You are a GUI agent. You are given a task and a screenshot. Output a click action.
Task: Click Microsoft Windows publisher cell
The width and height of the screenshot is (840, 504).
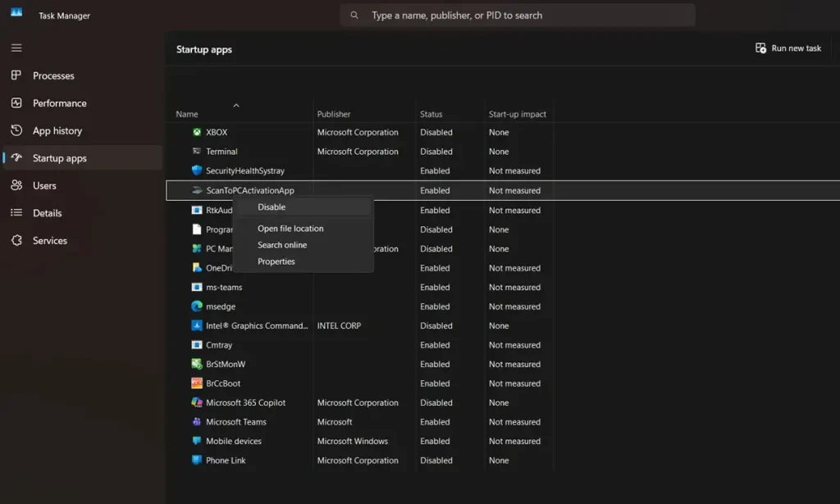[353, 442]
